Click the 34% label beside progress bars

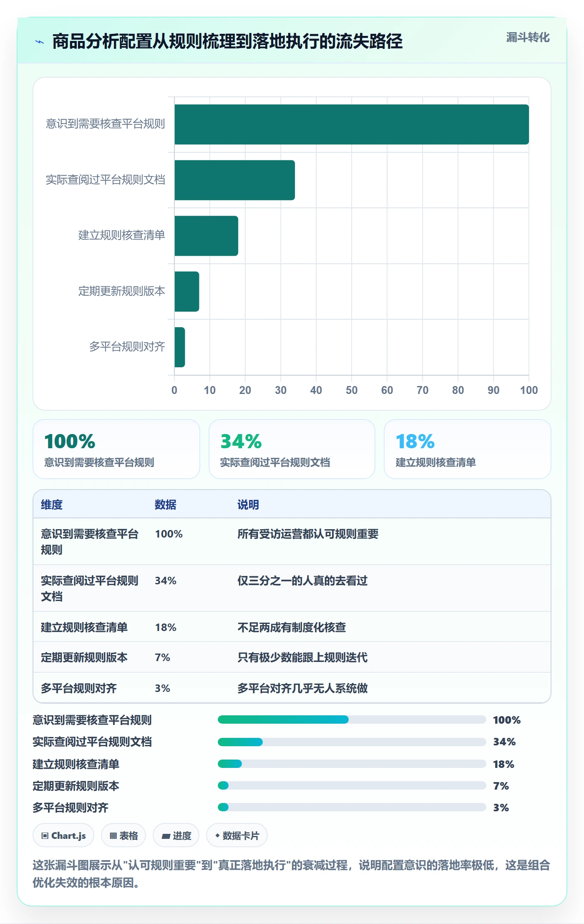(504, 742)
